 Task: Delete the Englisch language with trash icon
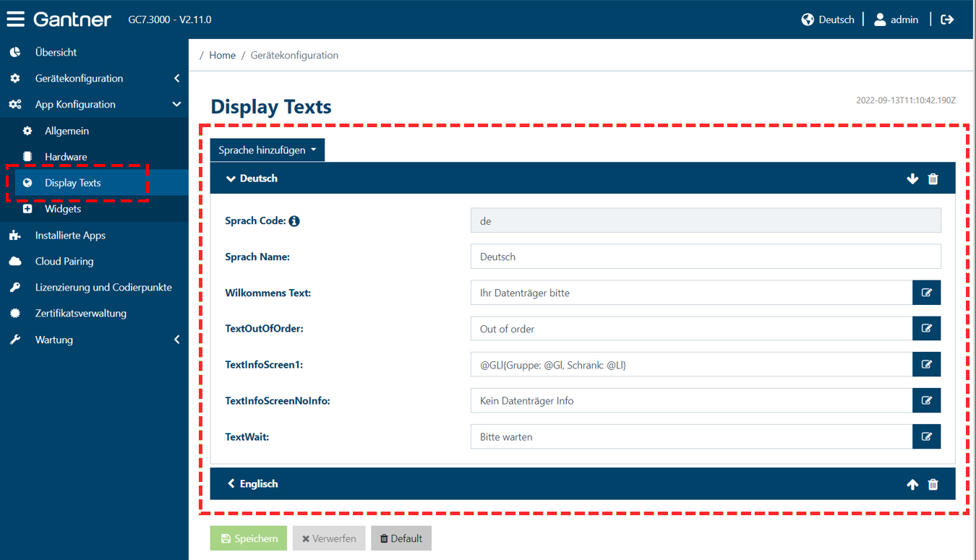pyautogui.click(x=933, y=484)
